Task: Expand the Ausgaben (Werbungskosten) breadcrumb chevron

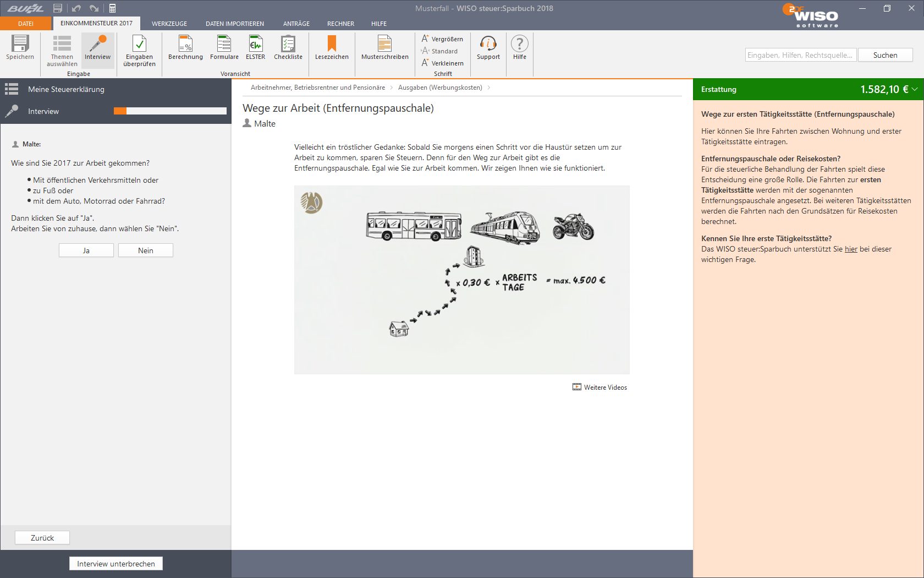Action: 488,88
